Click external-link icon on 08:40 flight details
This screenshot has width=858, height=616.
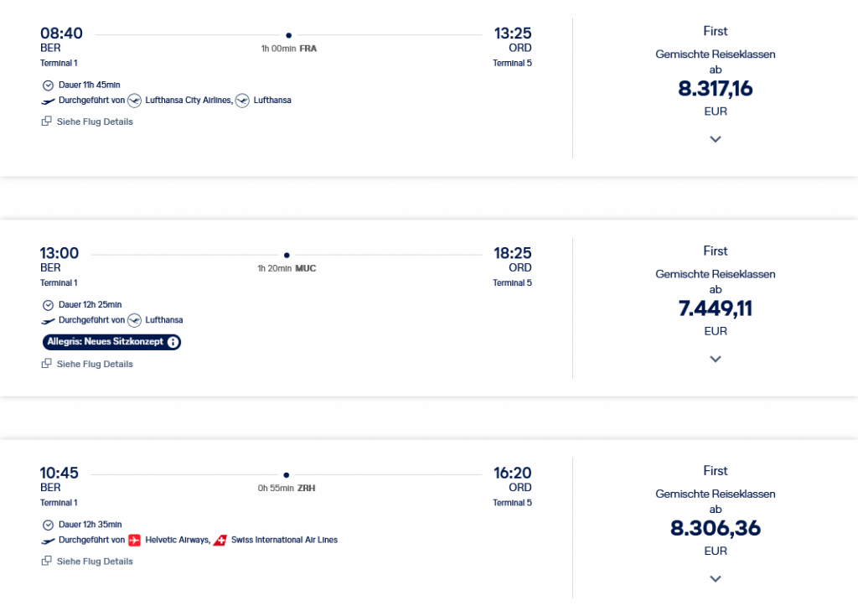47,122
